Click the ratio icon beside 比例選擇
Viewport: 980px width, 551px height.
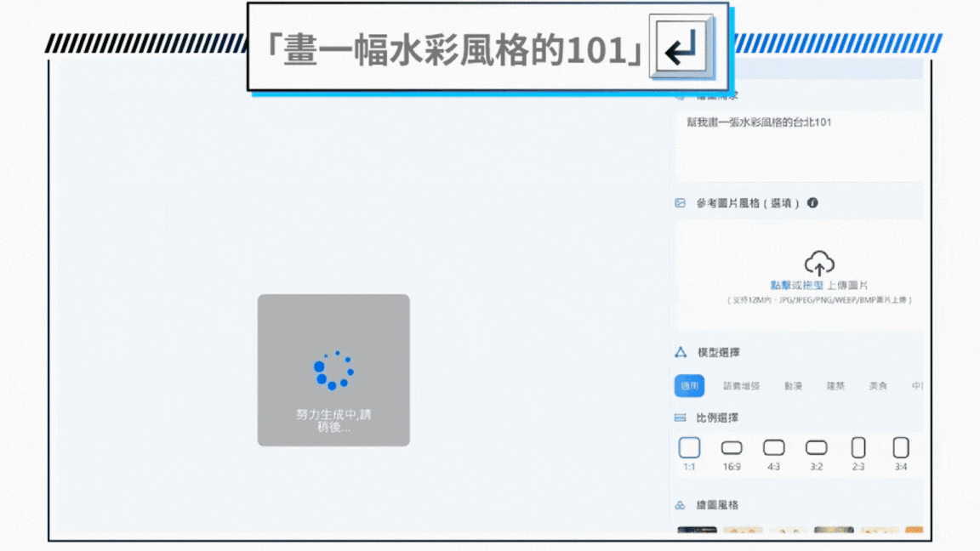click(x=680, y=418)
